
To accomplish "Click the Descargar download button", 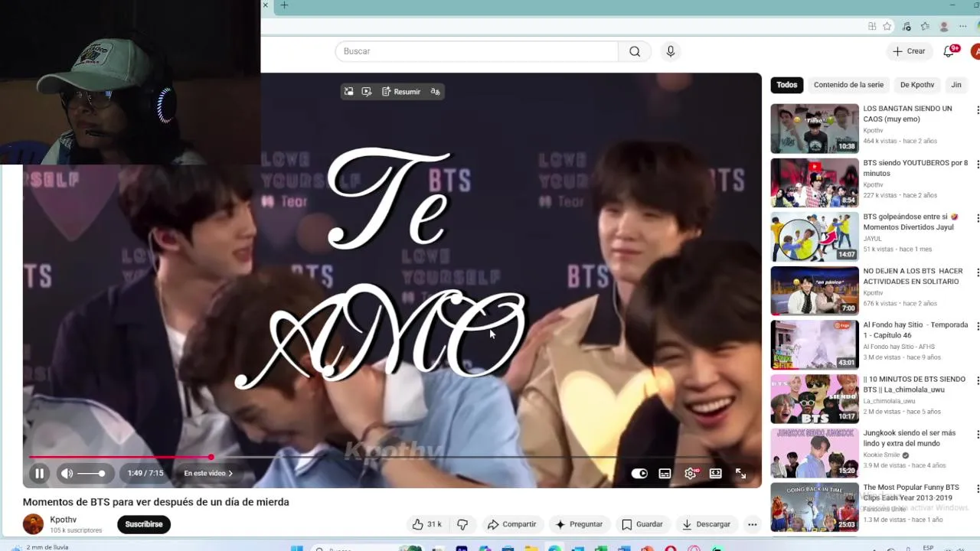I will click(706, 524).
